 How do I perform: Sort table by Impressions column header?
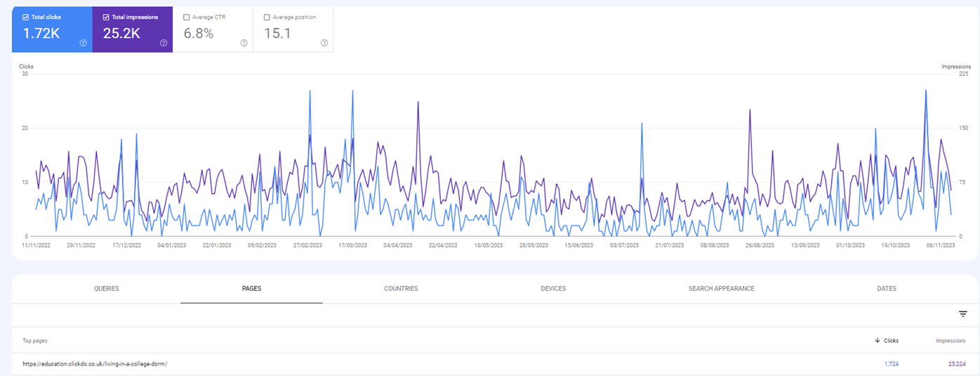click(951, 341)
